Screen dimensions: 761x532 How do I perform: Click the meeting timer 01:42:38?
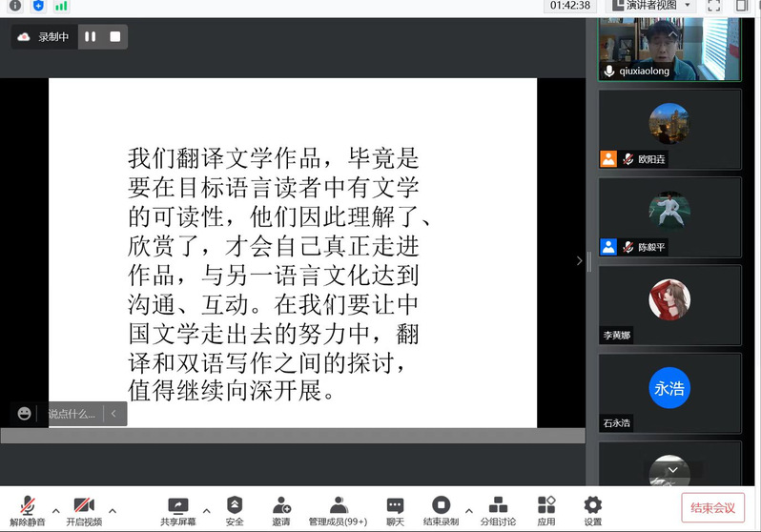[570, 6]
